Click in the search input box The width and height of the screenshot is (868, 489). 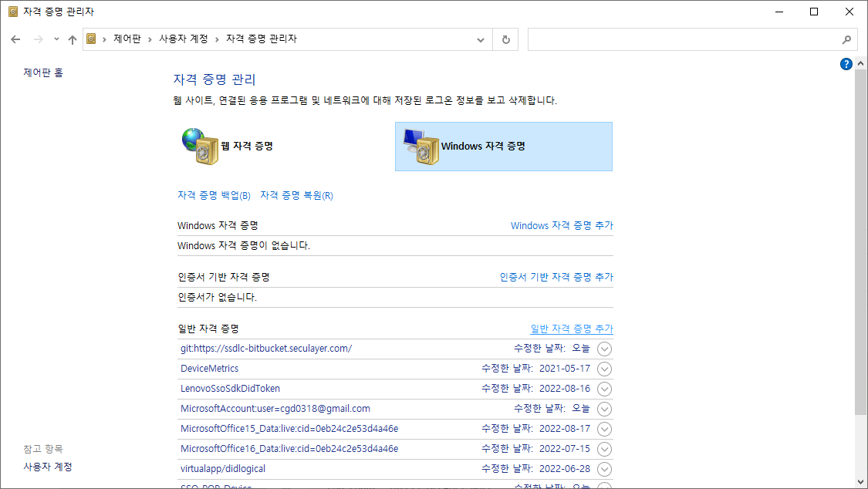pyautogui.click(x=684, y=39)
